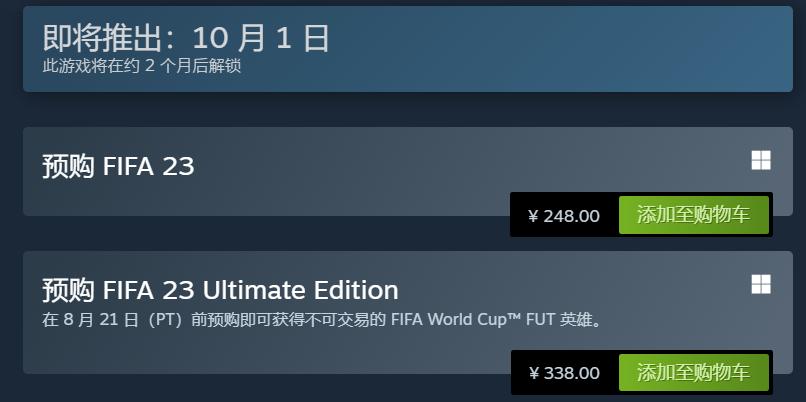
Task: Click the Windows icon for FIFA 23
Action: 761,160
